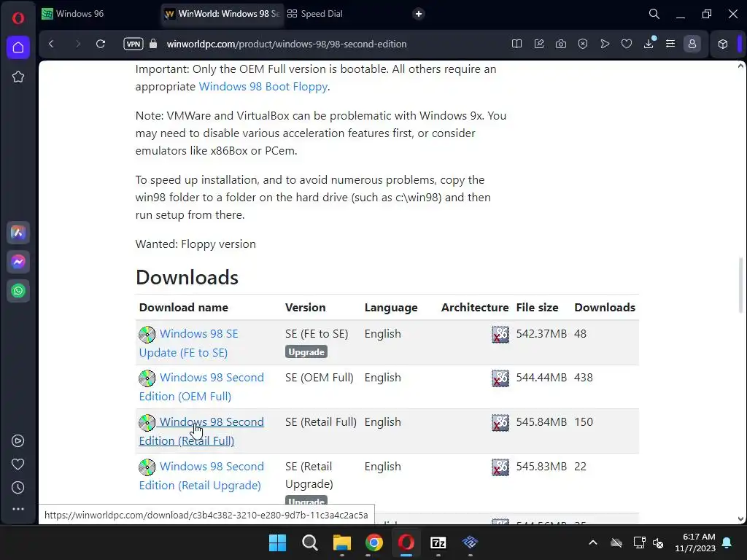Take a snapshot with the camera icon
Image resolution: width=747 pixels, height=560 pixels.
561,44
